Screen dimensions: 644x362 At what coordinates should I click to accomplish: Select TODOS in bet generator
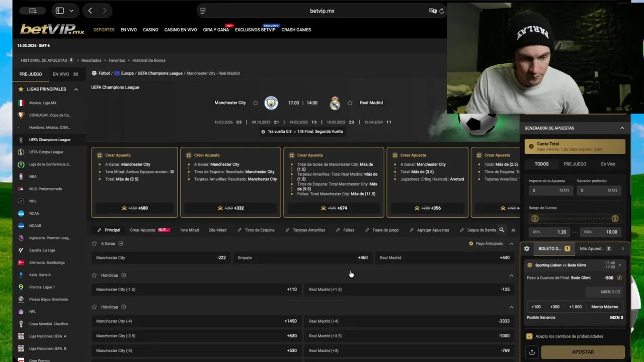pos(542,164)
